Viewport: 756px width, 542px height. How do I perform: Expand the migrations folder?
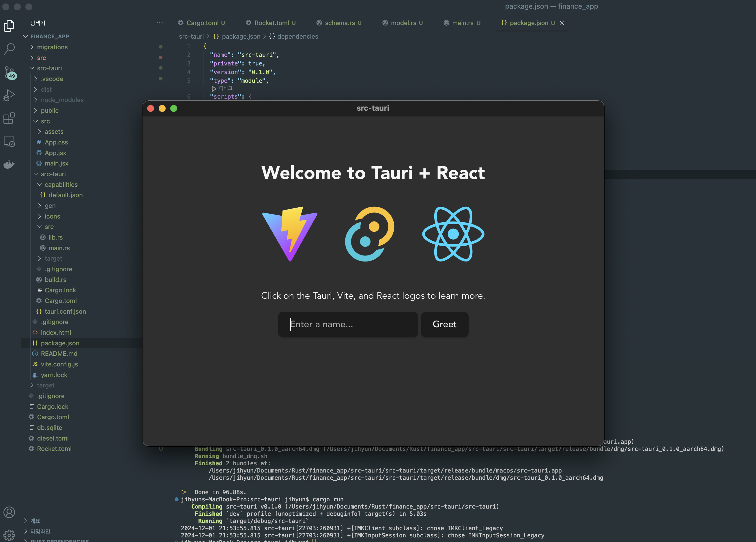pyautogui.click(x=52, y=47)
